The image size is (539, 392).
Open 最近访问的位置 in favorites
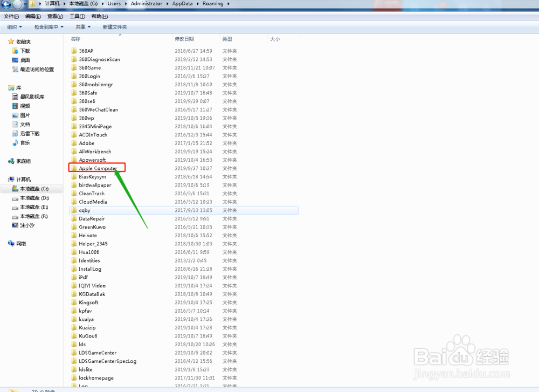pyautogui.click(x=33, y=70)
